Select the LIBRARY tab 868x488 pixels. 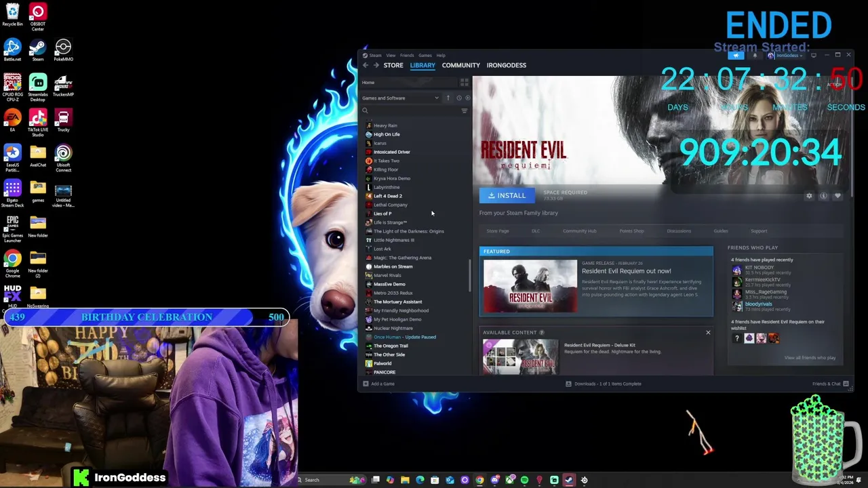[422, 65]
